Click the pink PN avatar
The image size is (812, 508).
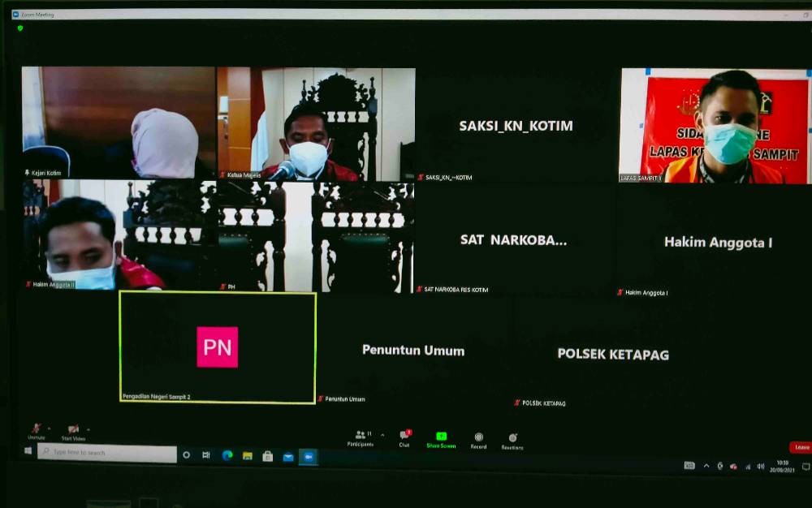point(218,347)
